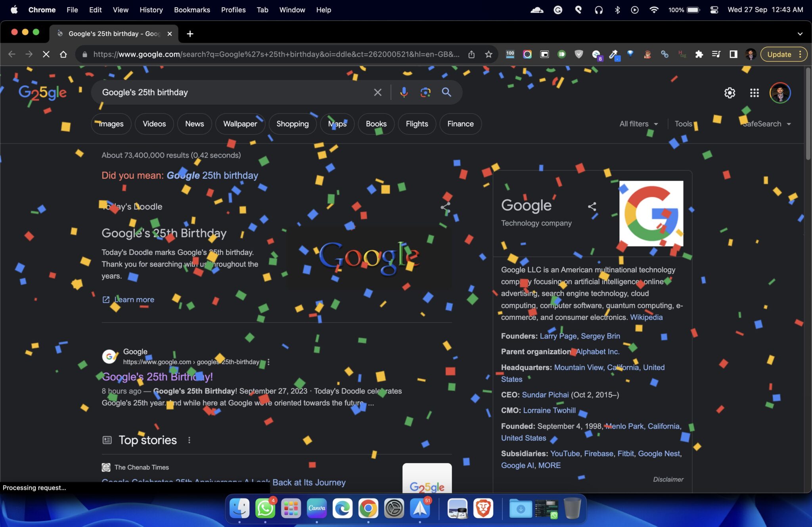Image resolution: width=812 pixels, height=527 pixels.
Task: Click the Google Doodle logo image
Action: tap(369, 258)
